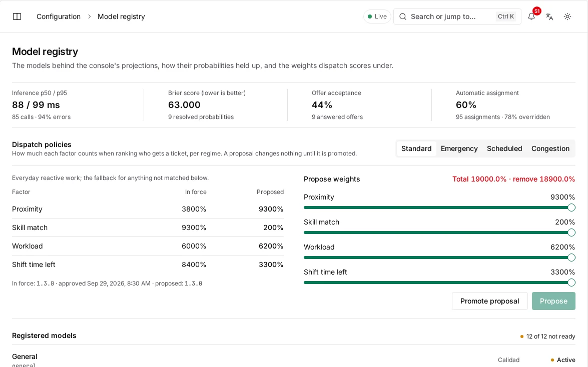Click the 88 / 99 ms inference value
The image size is (588, 367).
pos(36,105)
